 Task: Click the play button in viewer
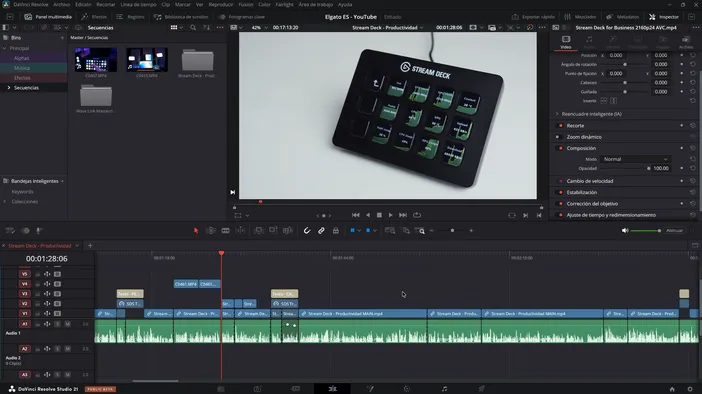(390, 215)
